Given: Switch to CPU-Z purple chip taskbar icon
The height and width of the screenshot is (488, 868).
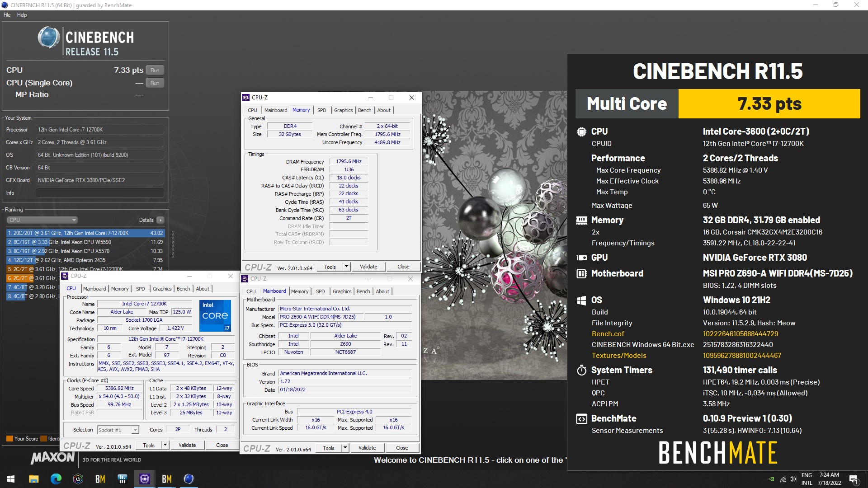Looking at the screenshot, I should coord(144,479).
